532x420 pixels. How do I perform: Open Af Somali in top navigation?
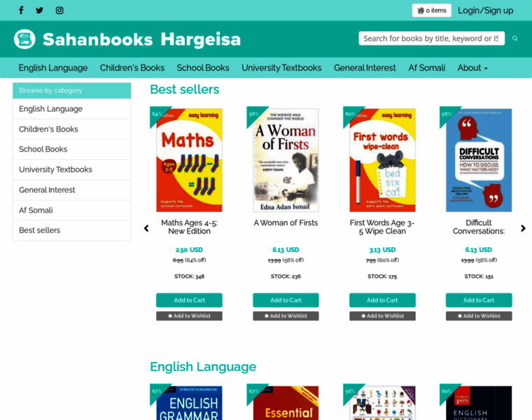click(426, 68)
